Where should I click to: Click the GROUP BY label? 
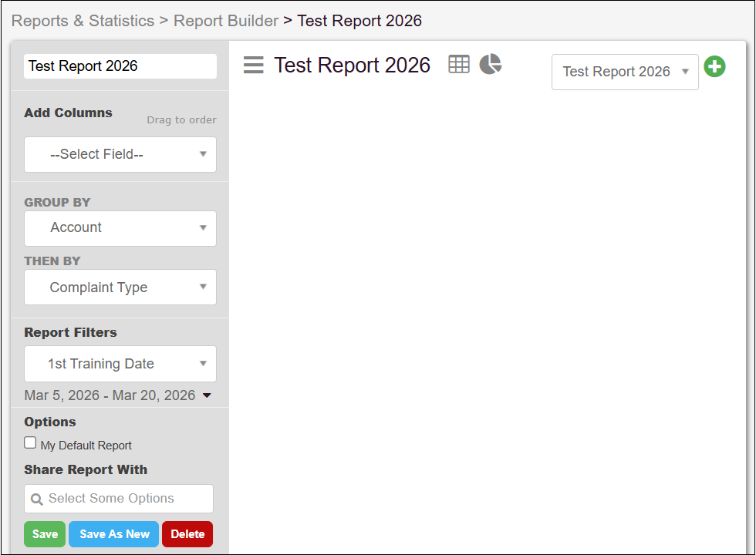pos(57,202)
